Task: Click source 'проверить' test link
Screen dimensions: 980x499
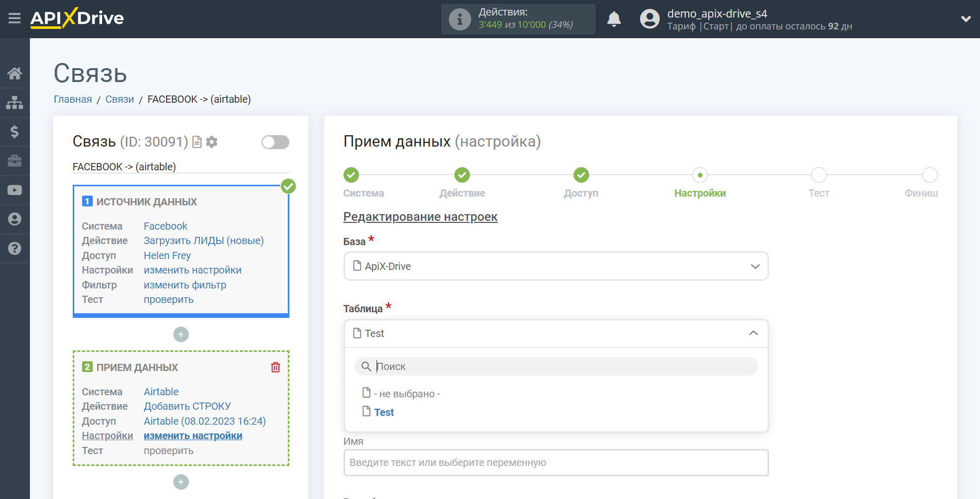Action: pos(169,299)
